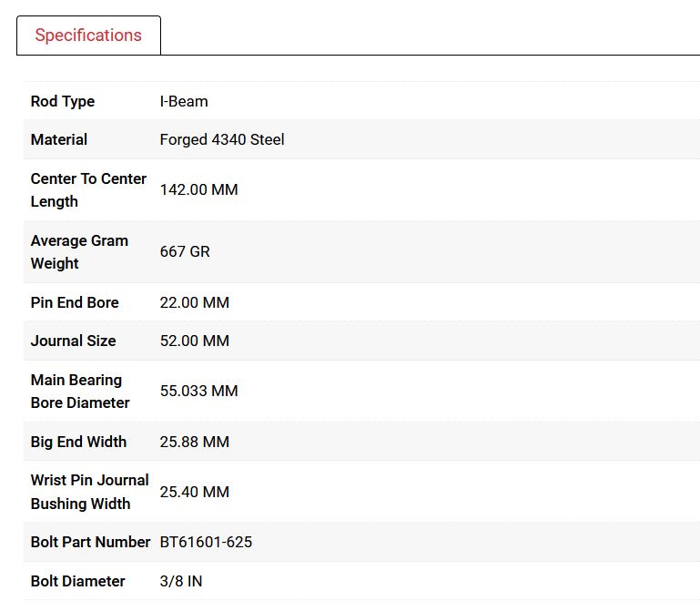Select the 142.00 MM value

[198, 189]
